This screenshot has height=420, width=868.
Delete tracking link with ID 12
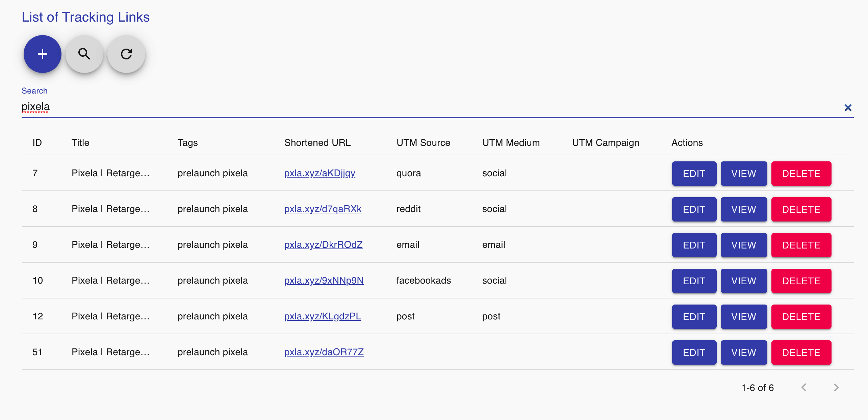[801, 317]
